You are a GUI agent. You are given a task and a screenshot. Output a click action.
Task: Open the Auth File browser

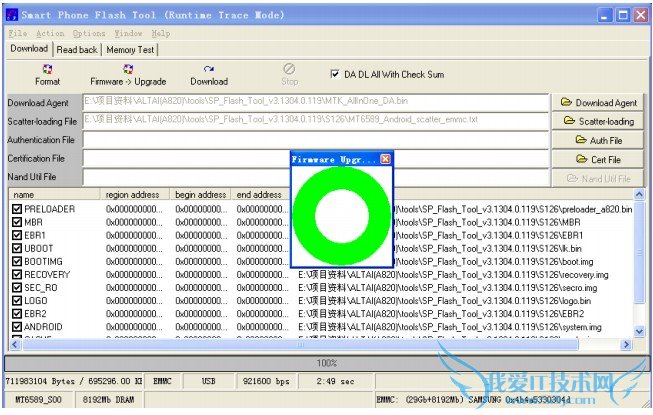[x=599, y=140]
